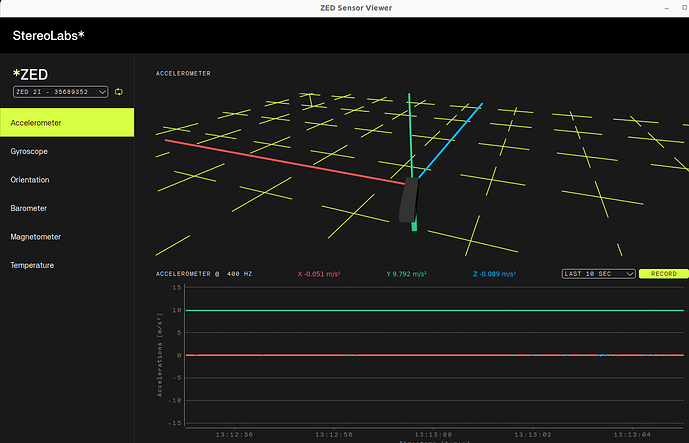Toggle the Z acceleration series label

pos(493,274)
